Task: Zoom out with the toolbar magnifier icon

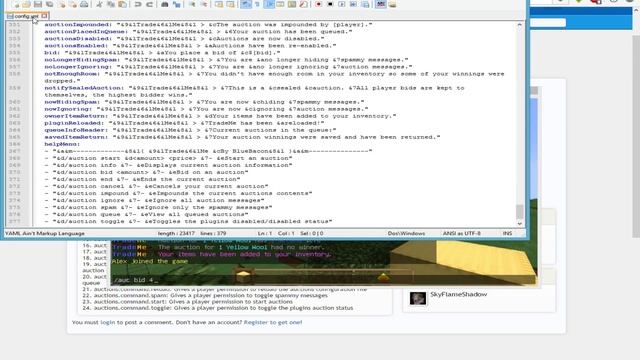Action: 203,4
